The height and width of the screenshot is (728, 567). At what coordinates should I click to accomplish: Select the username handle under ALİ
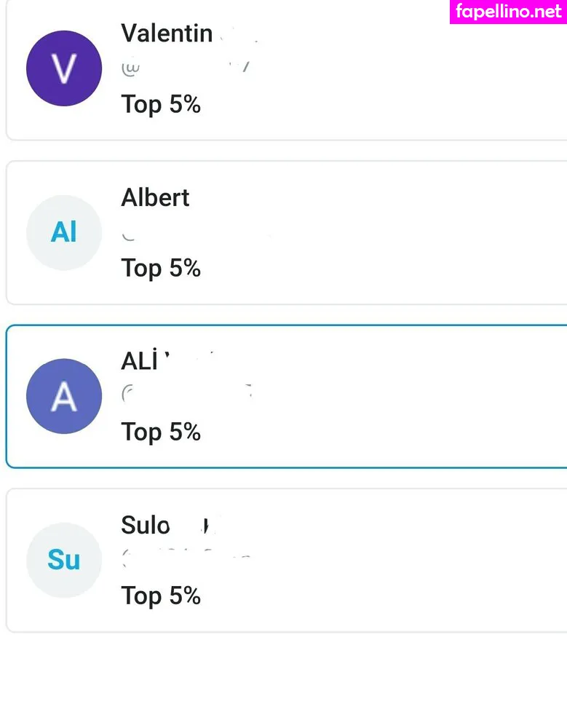pyautogui.click(x=186, y=395)
